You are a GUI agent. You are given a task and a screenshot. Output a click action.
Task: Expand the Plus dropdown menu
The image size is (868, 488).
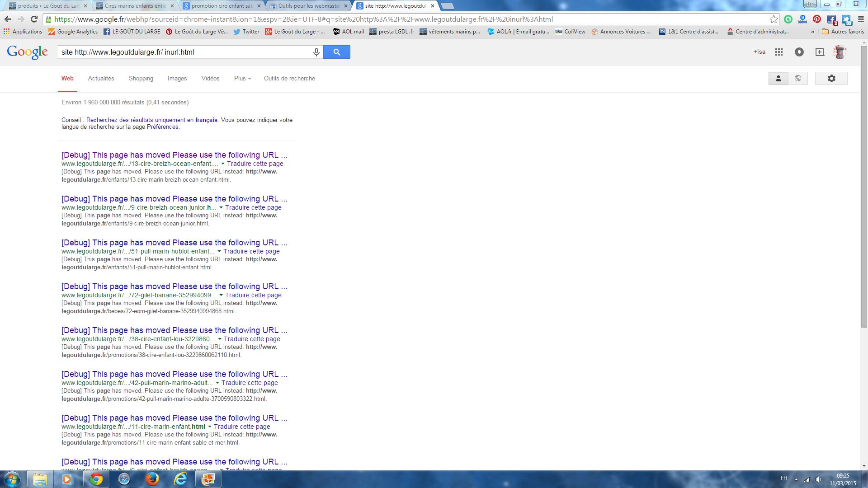point(242,78)
